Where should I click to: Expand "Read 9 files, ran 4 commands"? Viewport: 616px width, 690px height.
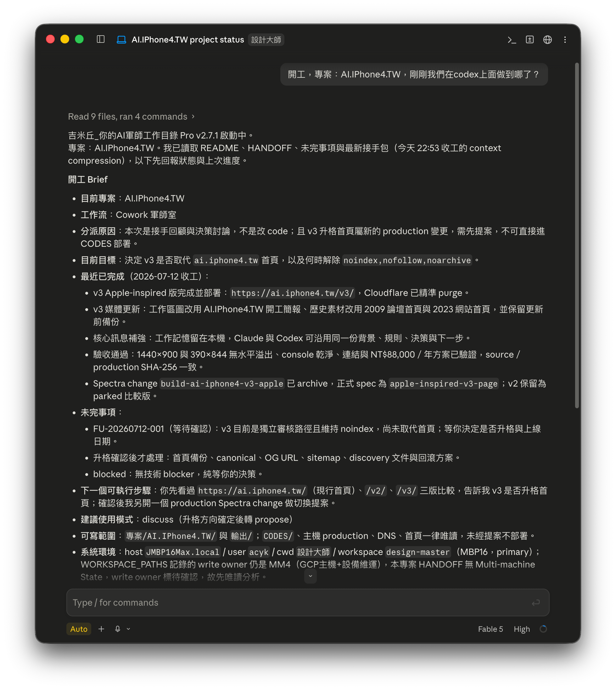coord(131,116)
